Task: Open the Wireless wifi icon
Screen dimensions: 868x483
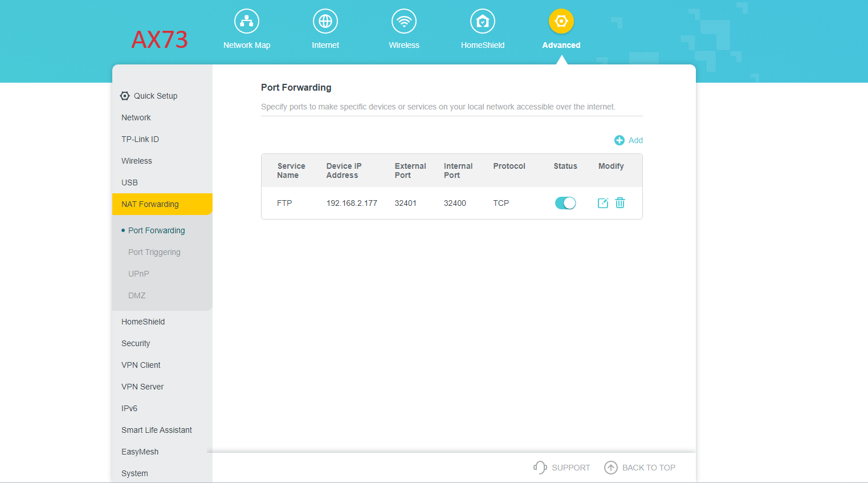Action: click(404, 21)
